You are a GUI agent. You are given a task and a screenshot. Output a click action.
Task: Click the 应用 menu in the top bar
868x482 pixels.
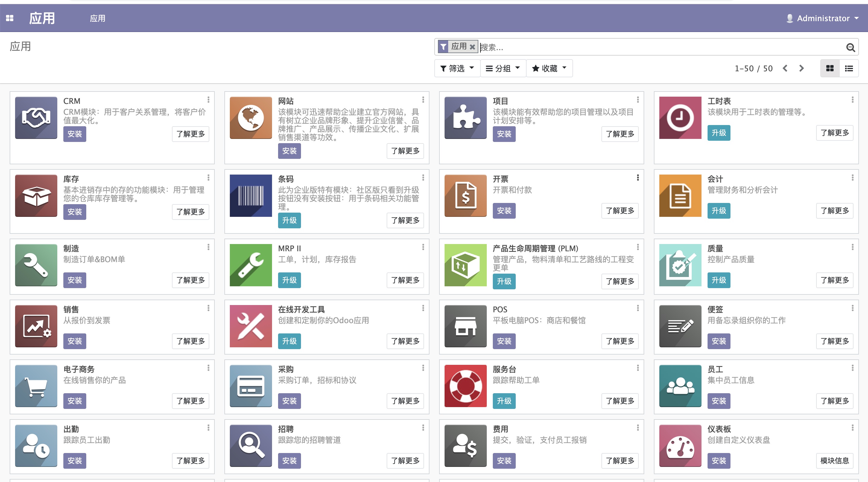(97, 18)
